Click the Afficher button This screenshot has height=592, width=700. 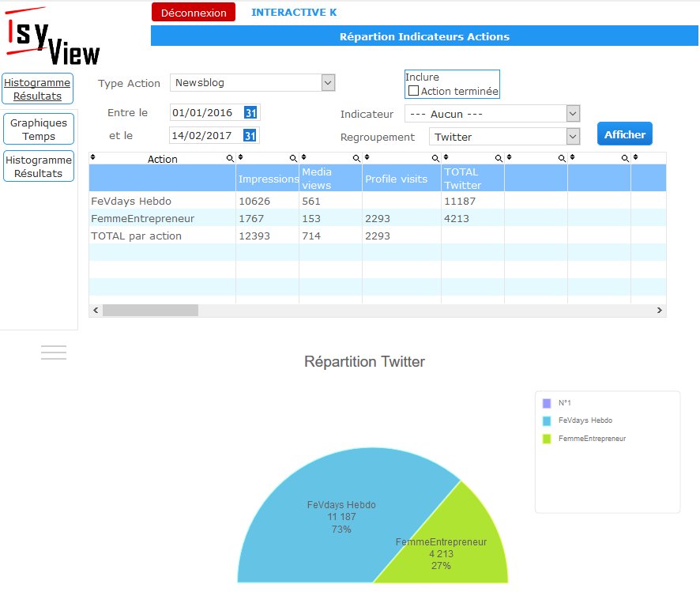(x=625, y=134)
